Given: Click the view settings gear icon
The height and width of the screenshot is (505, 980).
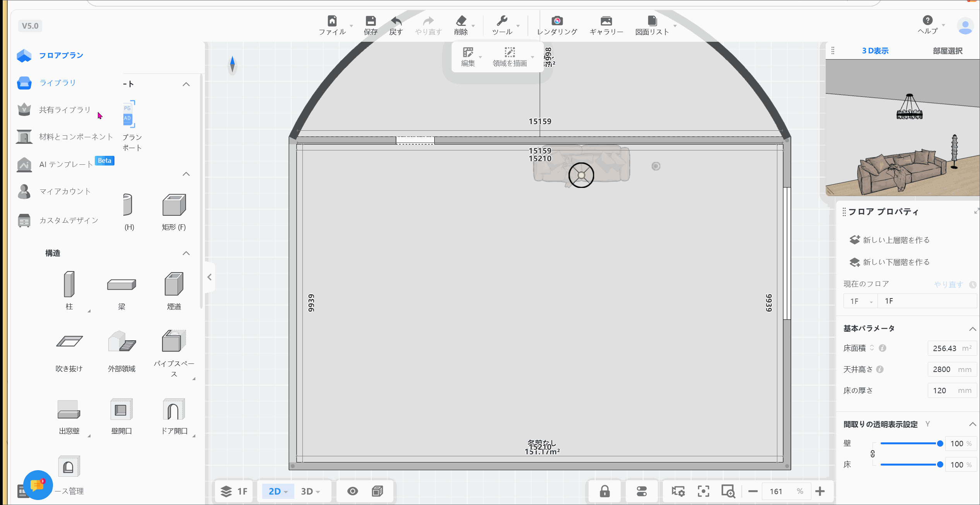Looking at the screenshot, I should tap(678, 491).
